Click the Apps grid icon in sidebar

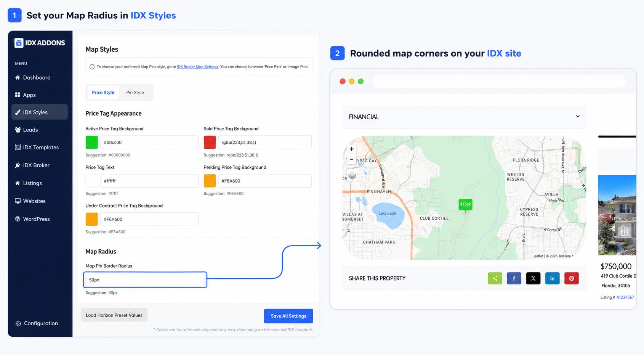18,95
